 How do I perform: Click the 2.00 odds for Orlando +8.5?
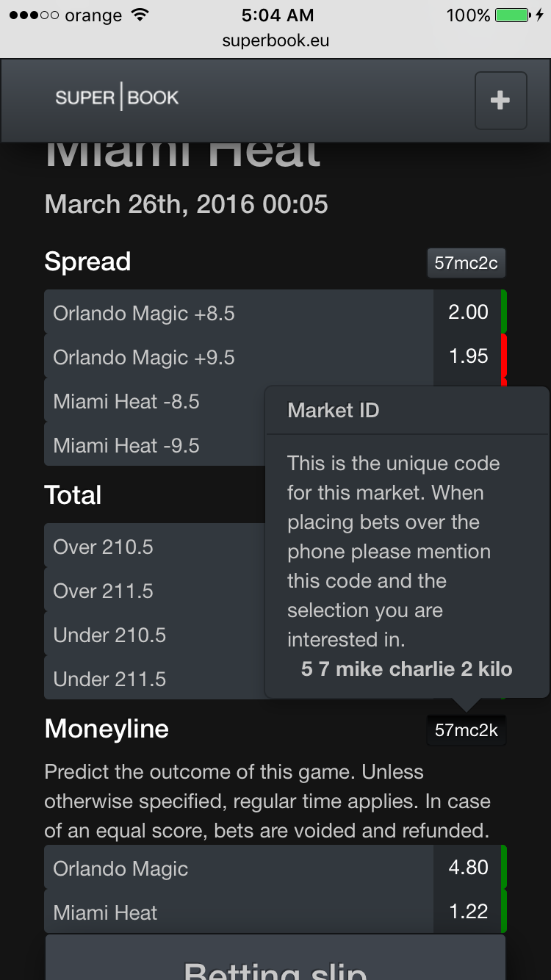tap(468, 312)
